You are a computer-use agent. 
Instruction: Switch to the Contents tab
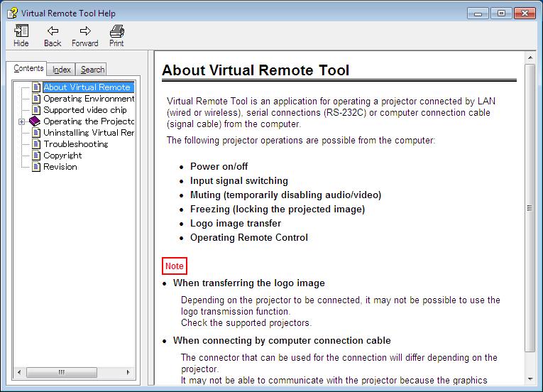tap(28, 68)
